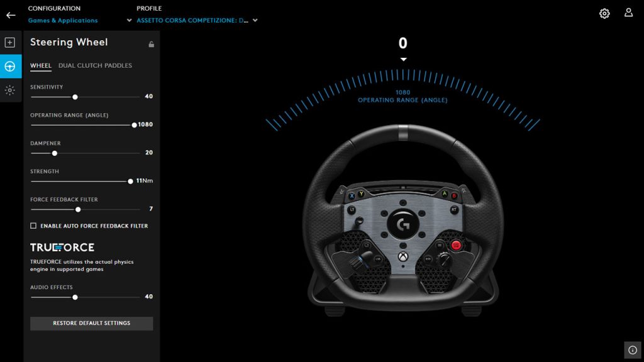
Task: Enable Auto Force Feedback Filter
Action: (x=33, y=226)
